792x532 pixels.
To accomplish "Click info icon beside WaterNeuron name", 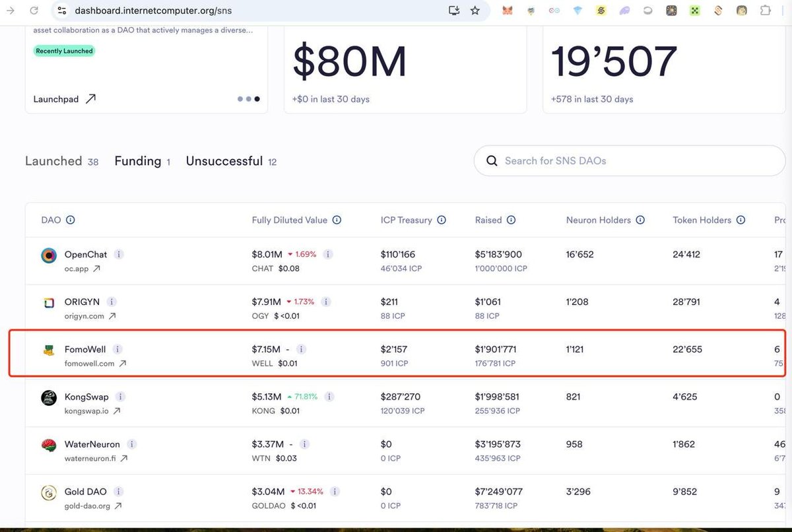I will click(x=132, y=444).
